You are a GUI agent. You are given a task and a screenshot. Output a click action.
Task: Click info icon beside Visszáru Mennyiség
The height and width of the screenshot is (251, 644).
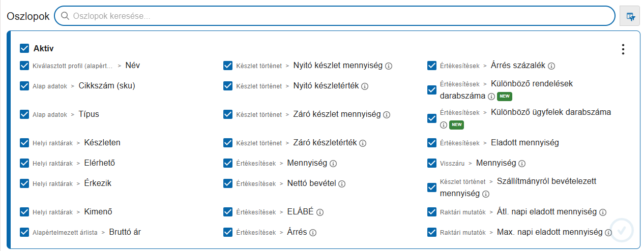(x=522, y=164)
